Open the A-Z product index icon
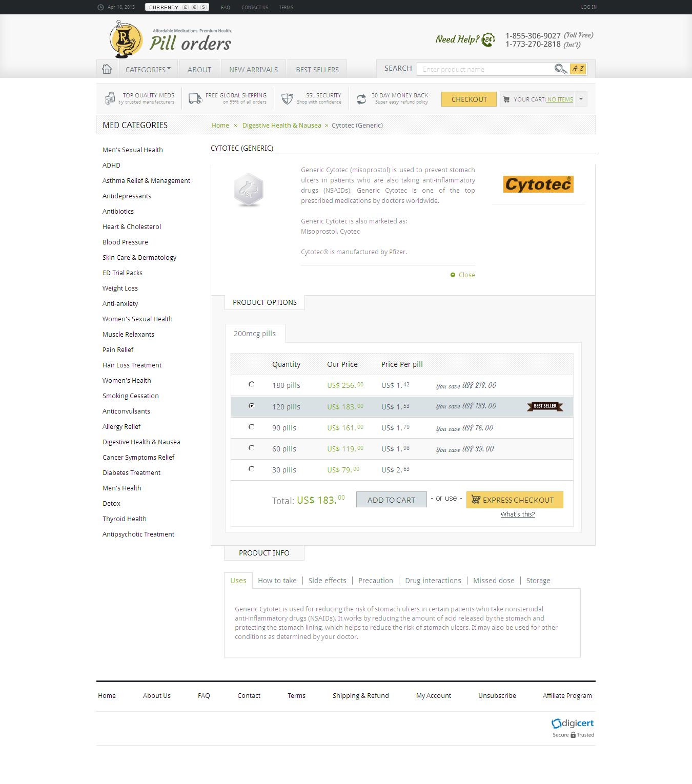Image resolution: width=692 pixels, height=784 pixels. pyautogui.click(x=578, y=69)
